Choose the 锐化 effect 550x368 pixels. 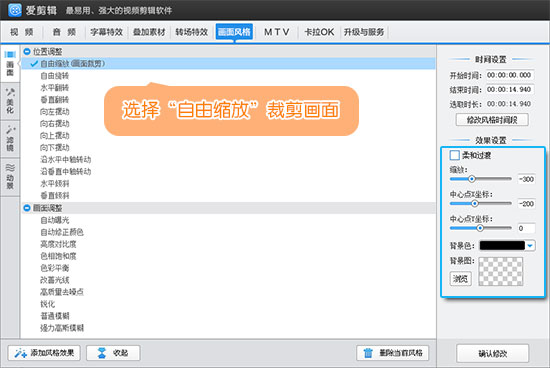[48, 304]
